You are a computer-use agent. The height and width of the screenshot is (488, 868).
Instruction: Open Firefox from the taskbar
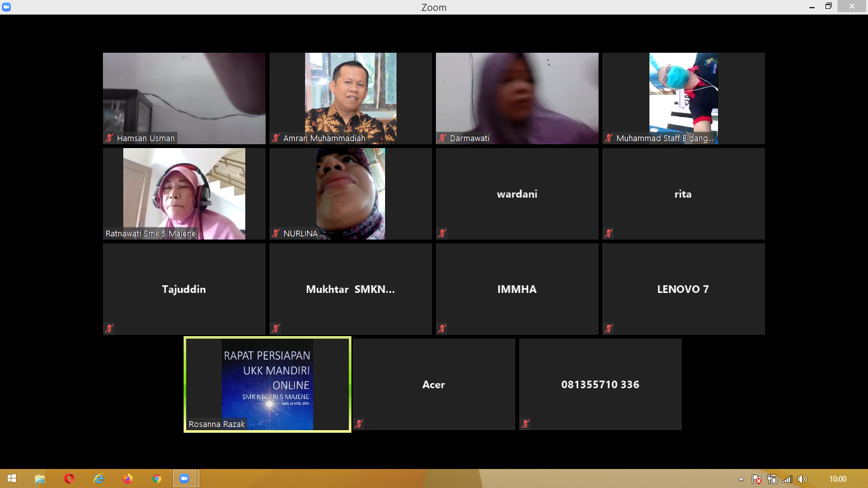click(x=128, y=478)
